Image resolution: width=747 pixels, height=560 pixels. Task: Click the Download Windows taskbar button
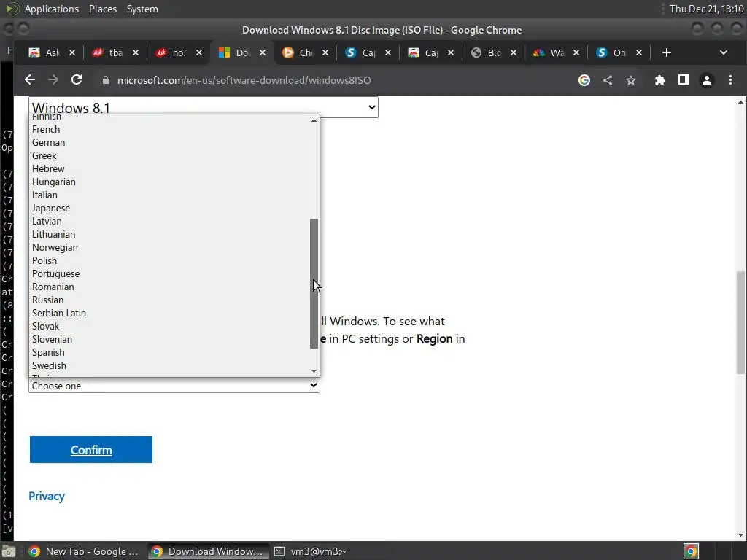pos(208,551)
